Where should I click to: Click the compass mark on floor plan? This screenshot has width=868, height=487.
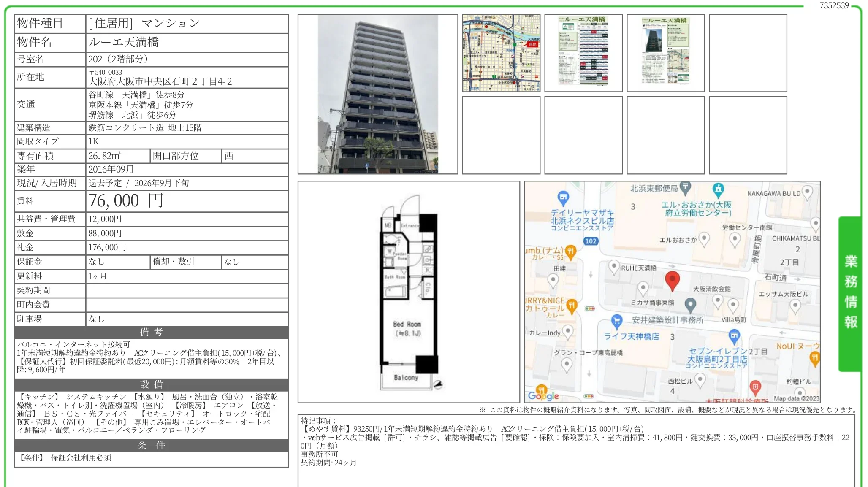tap(438, 384)
